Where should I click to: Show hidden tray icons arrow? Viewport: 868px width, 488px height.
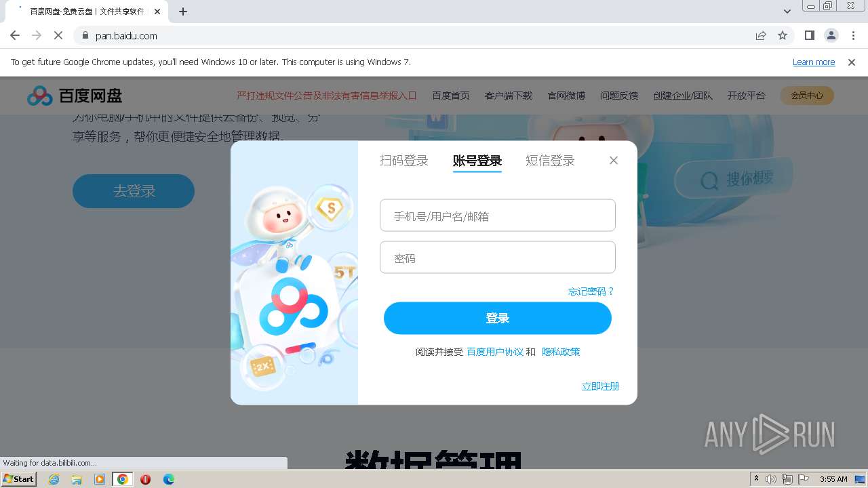(x=756, y=479)
